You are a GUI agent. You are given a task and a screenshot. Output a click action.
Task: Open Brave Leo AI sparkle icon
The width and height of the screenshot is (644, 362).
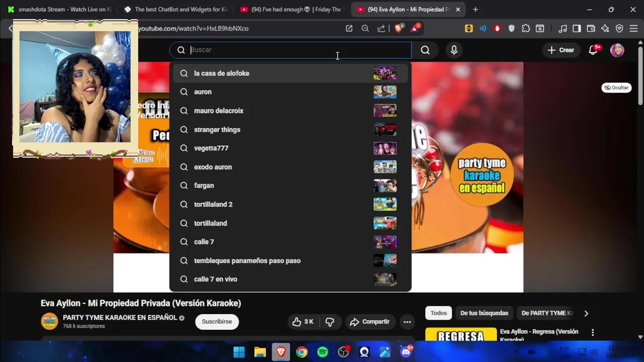click(605, 29)
